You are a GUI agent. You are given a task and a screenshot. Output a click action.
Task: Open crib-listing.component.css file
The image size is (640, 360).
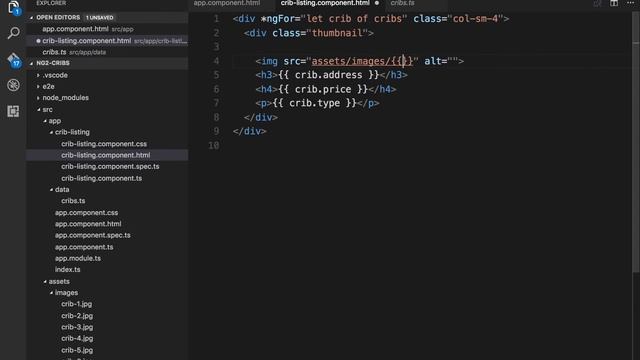(x=104, y=144)
